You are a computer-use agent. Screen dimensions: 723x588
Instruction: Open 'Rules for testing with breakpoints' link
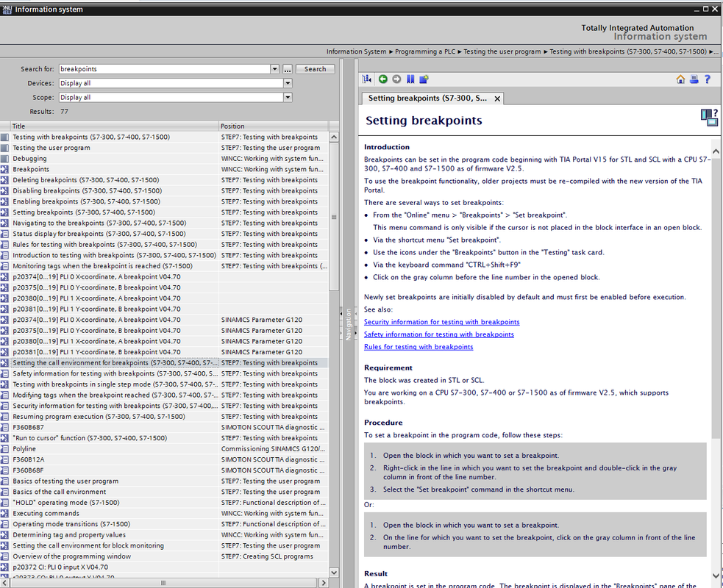tap(419, 347)
